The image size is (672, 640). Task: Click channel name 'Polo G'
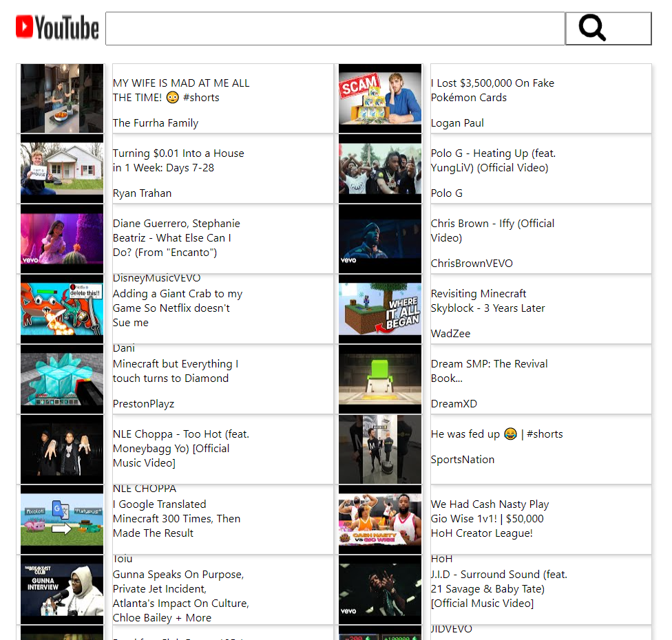tap(447, 193)
